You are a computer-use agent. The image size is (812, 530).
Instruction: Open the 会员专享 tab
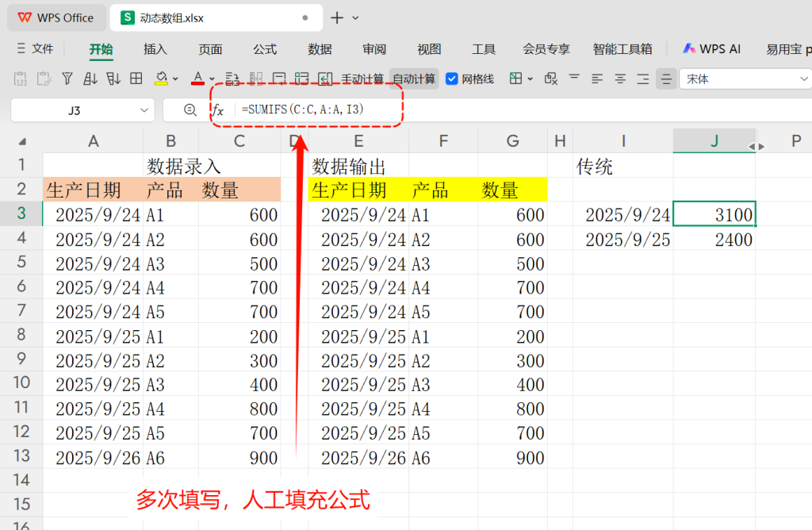[546, 49]
